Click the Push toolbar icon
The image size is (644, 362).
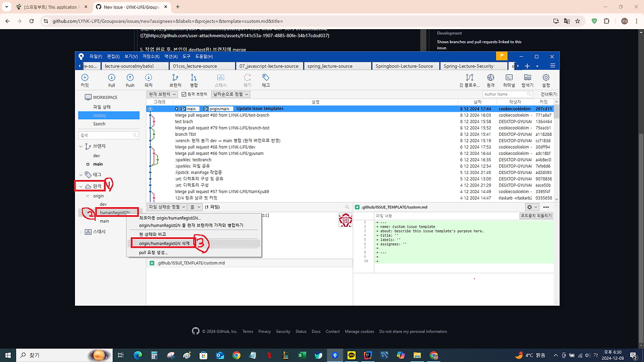(130, 77)
